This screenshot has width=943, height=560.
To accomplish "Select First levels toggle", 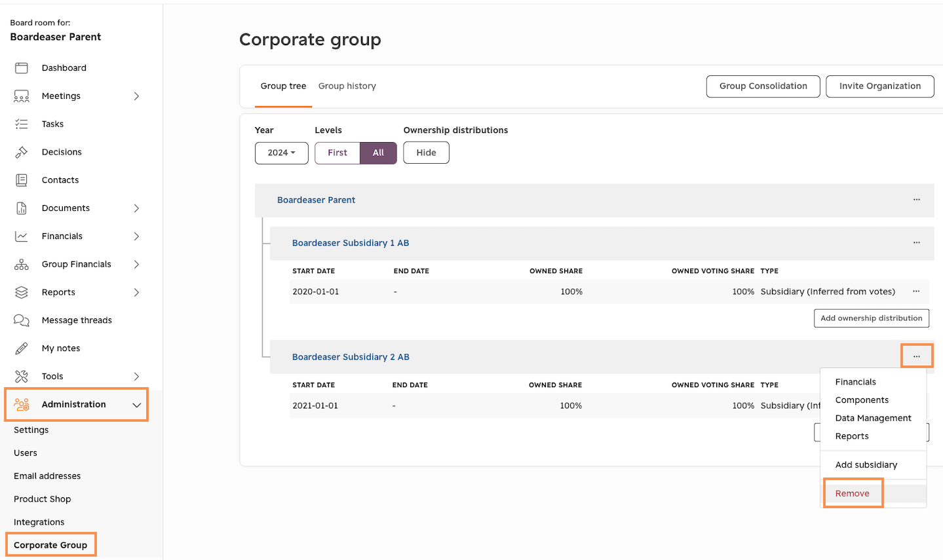I will pos(337,153).
